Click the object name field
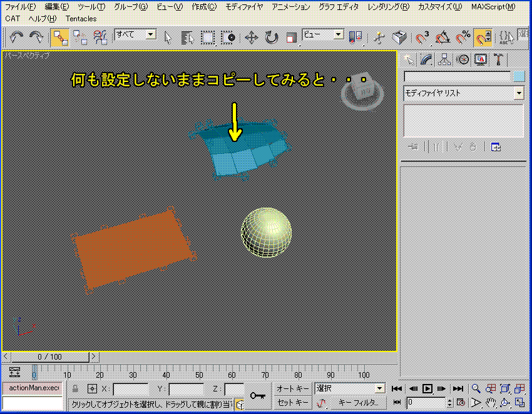 pos(457,76)
